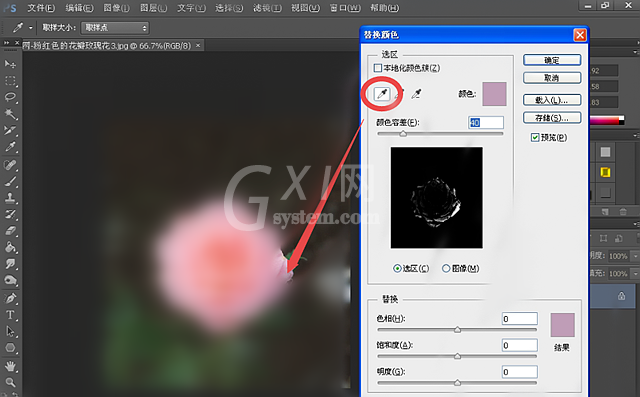Image resolution: width=640 pixels, height=397 pixels.
Task: Close the Replace Color dialog
Action: [x=580, y=35]
